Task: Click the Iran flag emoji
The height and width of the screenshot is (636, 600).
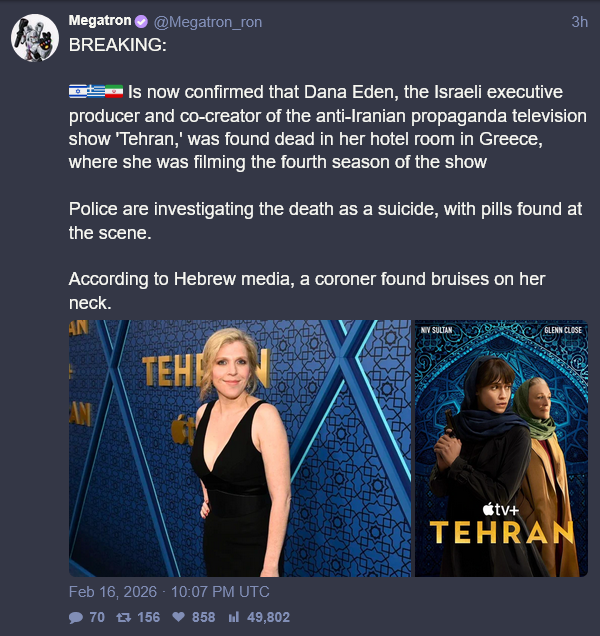Action: 114,92
